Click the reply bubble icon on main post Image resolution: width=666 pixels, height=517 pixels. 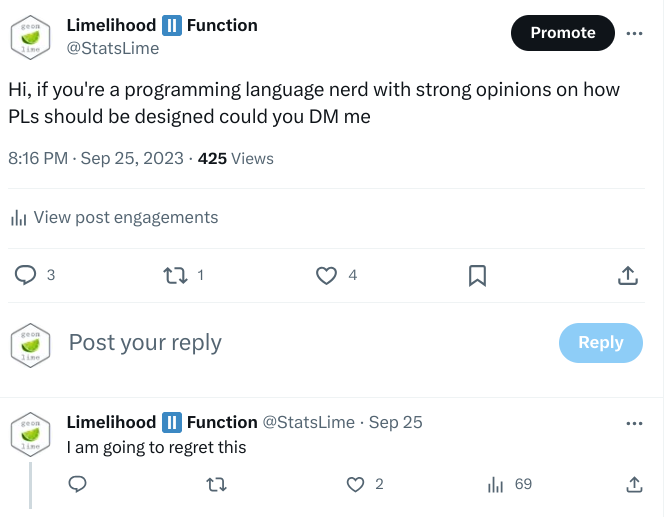25,275
